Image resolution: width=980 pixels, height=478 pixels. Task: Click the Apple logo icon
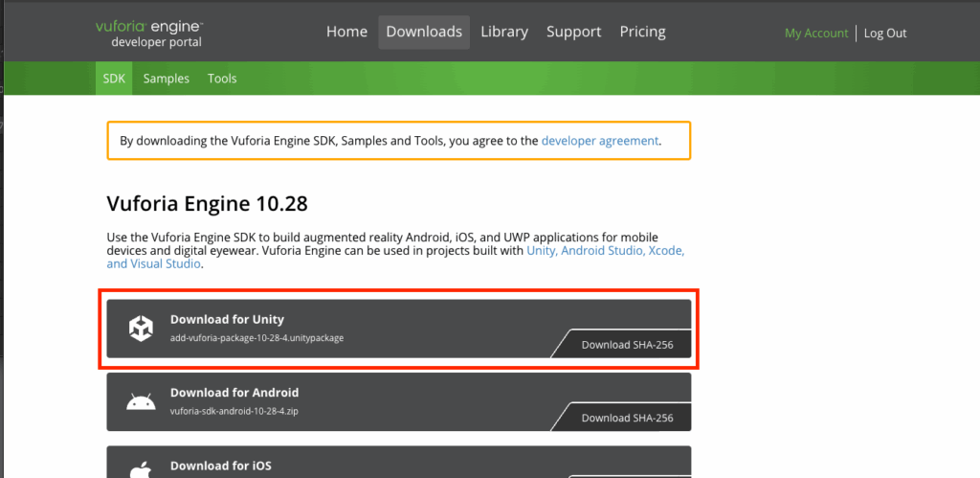pos(142,469)
